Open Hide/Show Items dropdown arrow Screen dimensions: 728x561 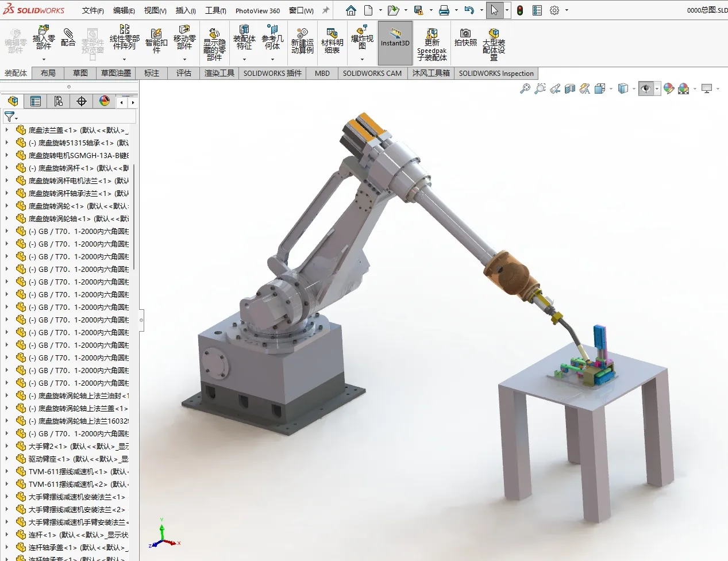(657, 89)
